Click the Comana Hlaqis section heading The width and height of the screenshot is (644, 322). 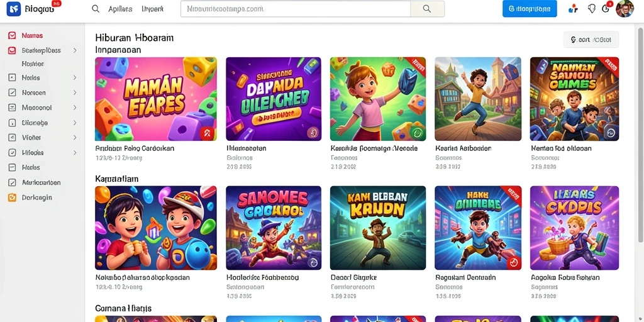click(x=123, y=308)
